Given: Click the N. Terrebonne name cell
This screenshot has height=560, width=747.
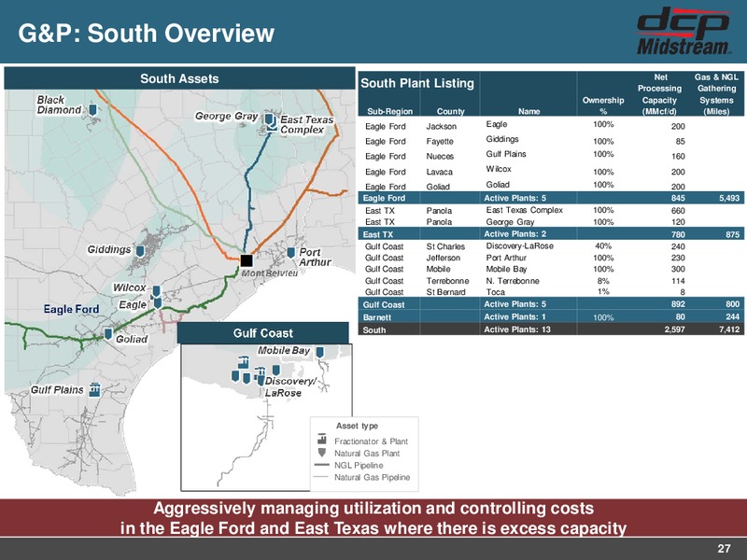Looking at the screenshot, I should [513, 281].
